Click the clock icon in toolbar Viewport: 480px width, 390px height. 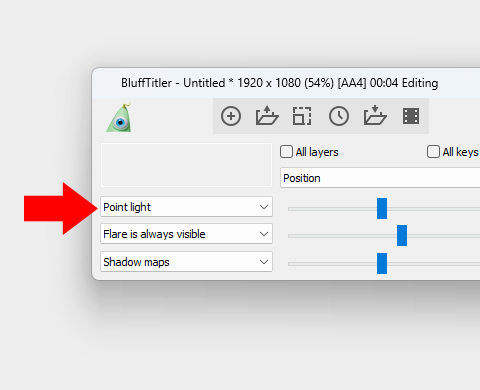[339, 116]
